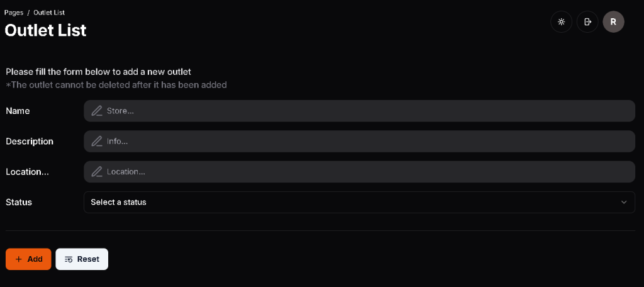Click the truncated Location label

(27, 171)
